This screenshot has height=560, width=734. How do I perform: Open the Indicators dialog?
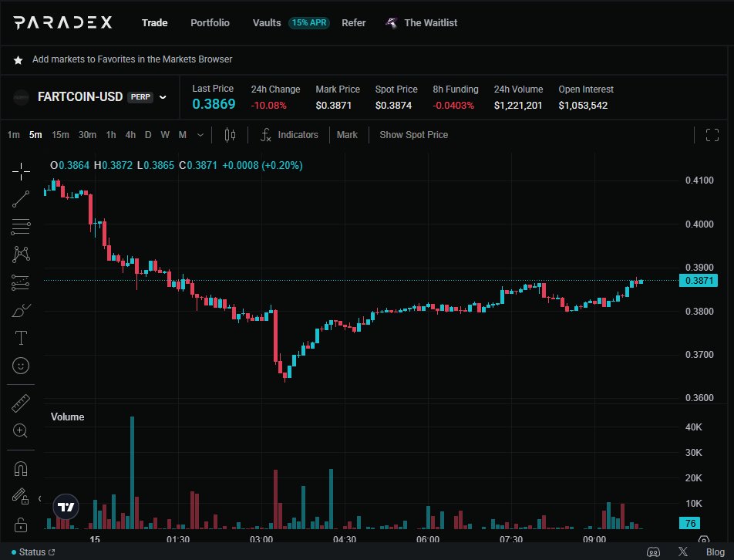tap(289, 135)
